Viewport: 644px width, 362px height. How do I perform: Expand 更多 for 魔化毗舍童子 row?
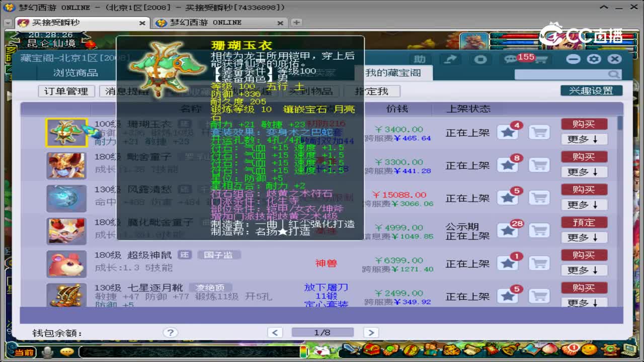click(x=584, y=237)
